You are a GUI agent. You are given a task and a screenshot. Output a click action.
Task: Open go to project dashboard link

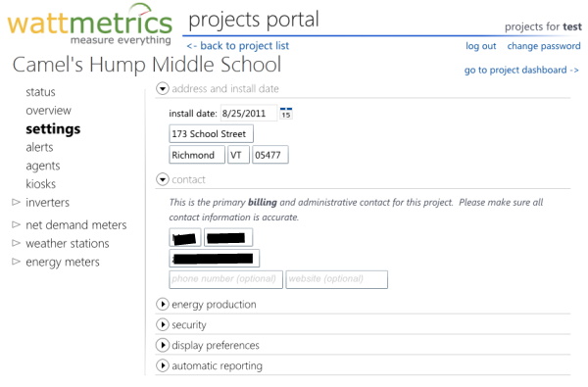[521, 71]
